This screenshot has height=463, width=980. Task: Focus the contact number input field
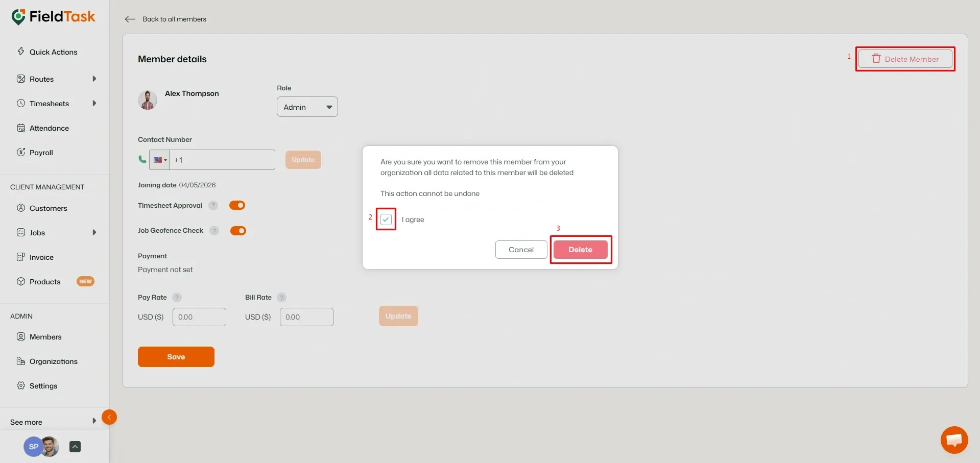[222, 160]
